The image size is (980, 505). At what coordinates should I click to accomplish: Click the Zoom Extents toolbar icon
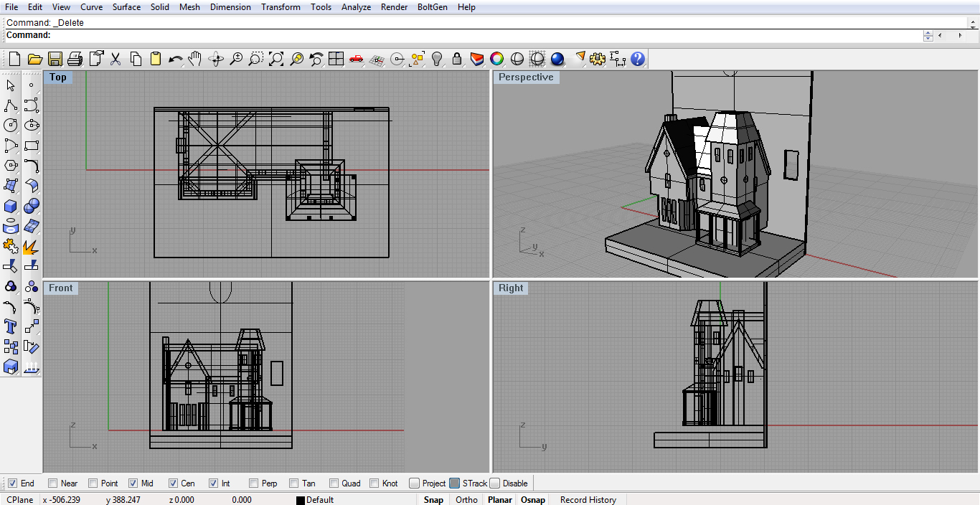(x=276, y=59)
